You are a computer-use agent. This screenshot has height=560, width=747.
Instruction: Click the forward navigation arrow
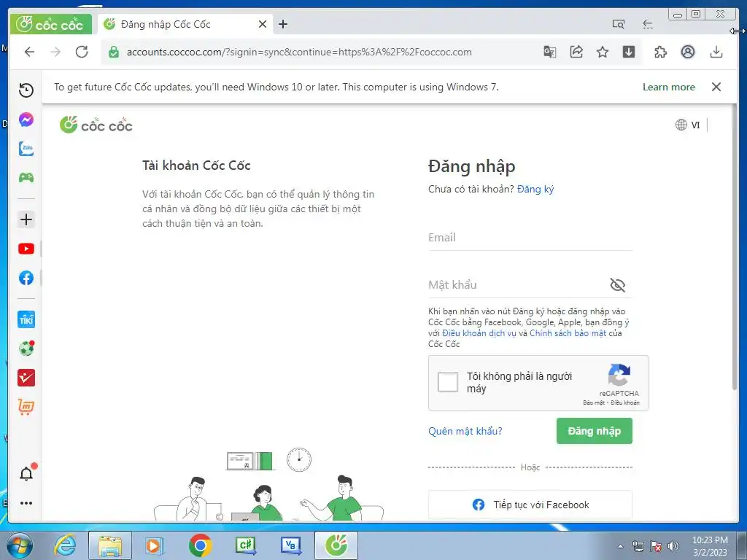(55, 52)
